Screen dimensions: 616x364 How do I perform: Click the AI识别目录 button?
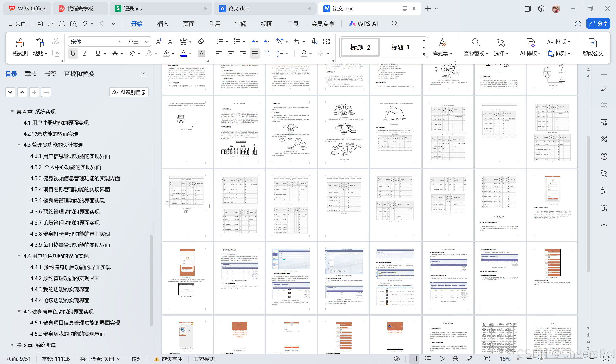[x=129, y=92]
